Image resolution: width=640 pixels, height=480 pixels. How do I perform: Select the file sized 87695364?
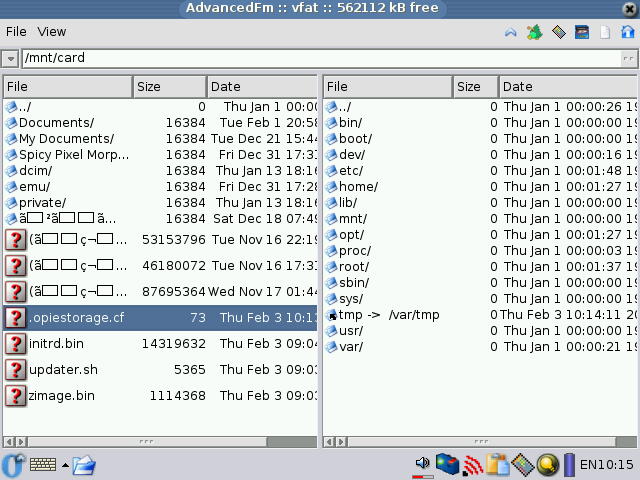160,291
